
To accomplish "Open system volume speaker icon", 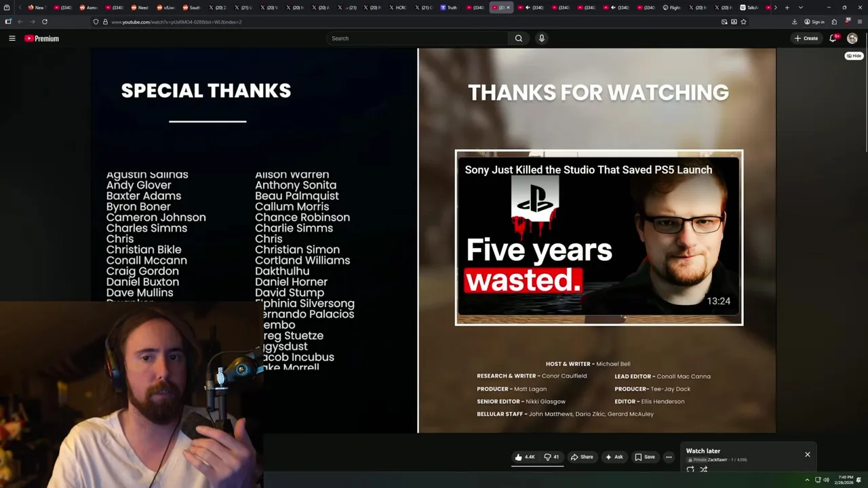I will pyautogui.click(x=827, y=480).
